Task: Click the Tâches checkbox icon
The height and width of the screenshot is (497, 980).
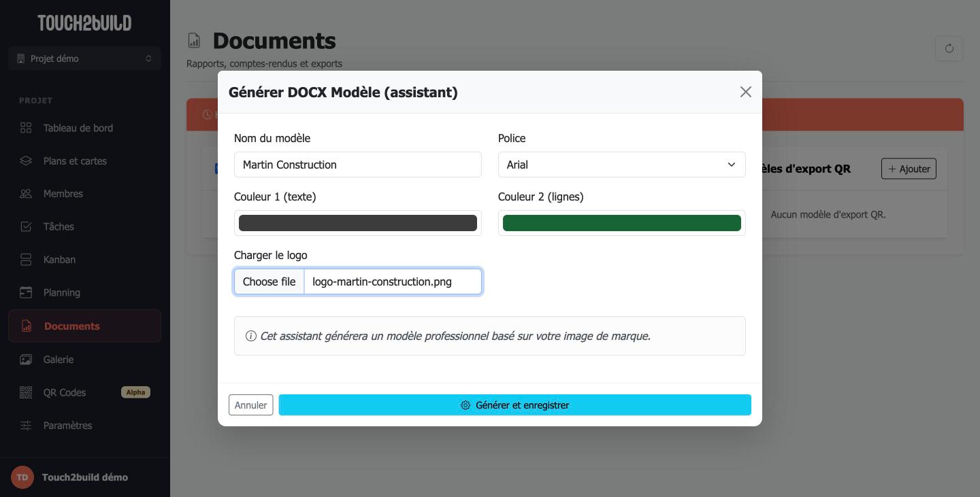Action: [x=26, y=226]
